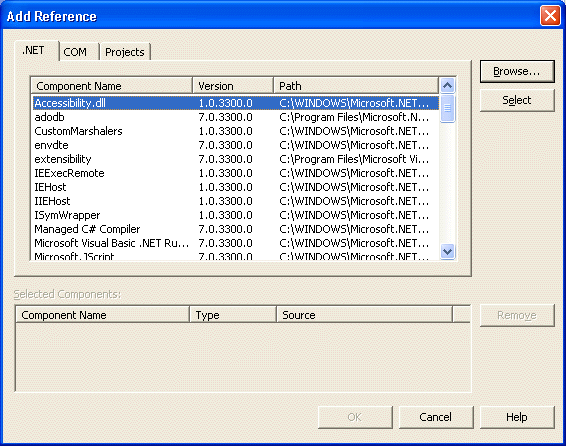Select the Accessibility.dll row
The width and height of the screenshot is (566, 446).
[236, 103]
